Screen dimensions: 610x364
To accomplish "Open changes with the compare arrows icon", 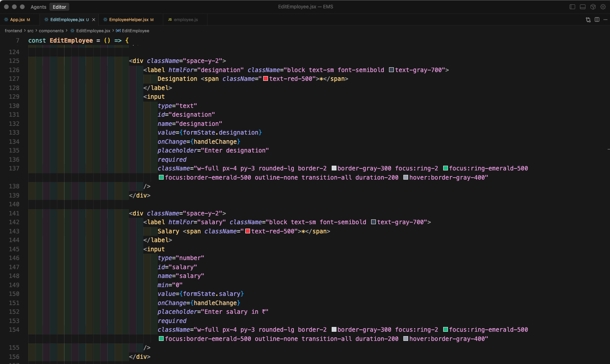I will click(x=588, y=20).
